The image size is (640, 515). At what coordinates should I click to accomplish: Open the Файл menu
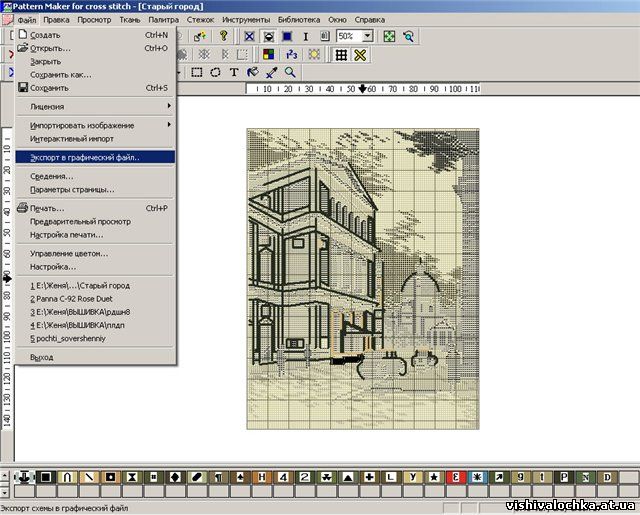pos(27,20)
